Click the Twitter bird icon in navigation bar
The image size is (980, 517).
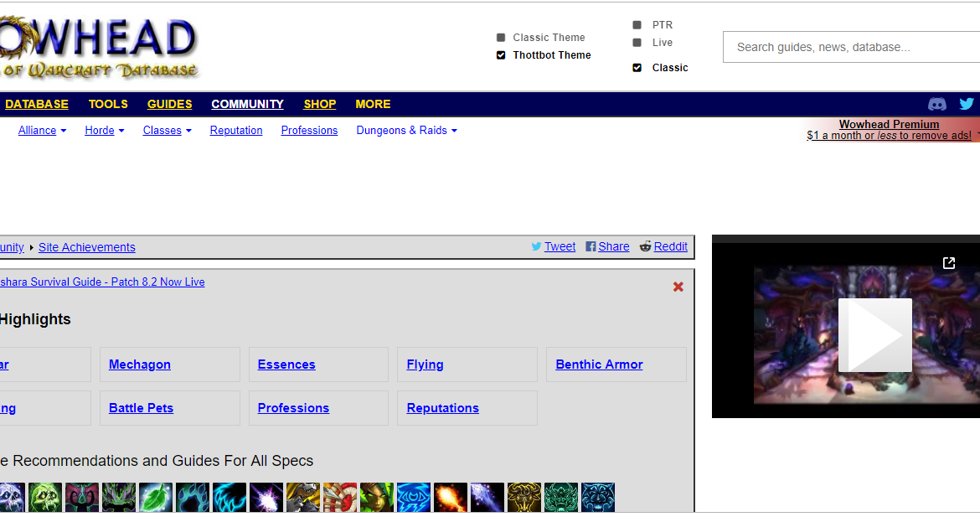point(967,104)
